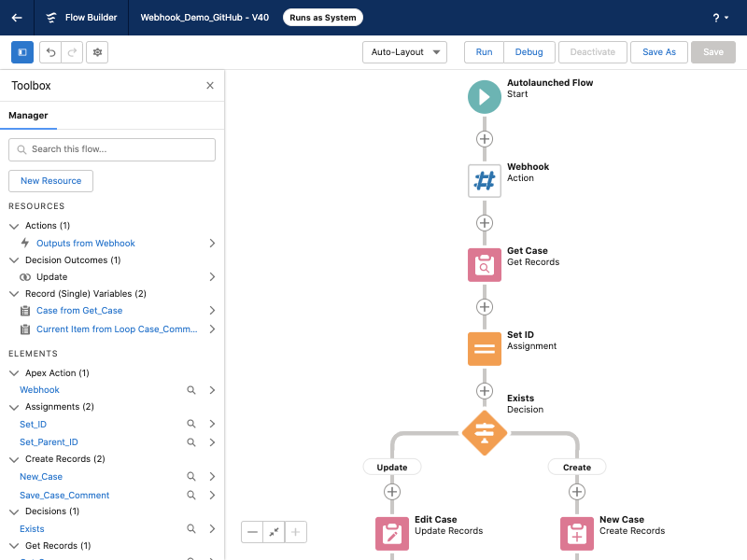Click the Create outcome label
Viewport: 747px width, 560px height.
(577, 468)
